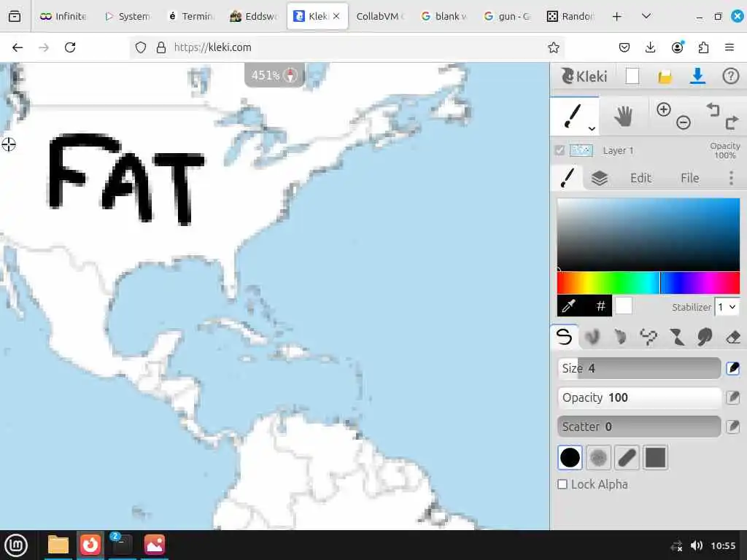Select the Sketchy brush type
747x560 pixels.
pos(620,337)
